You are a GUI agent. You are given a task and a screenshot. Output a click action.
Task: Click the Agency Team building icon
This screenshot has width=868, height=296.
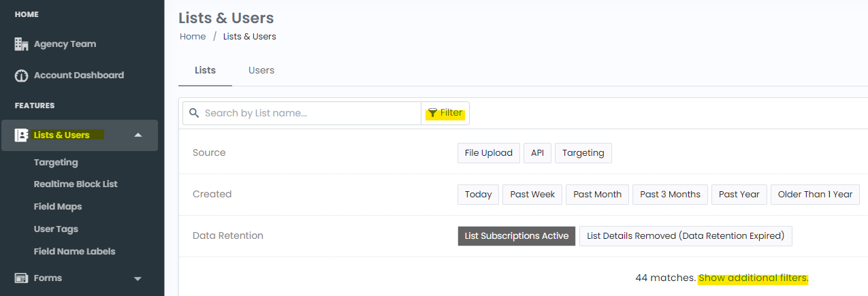click(21, 44)
